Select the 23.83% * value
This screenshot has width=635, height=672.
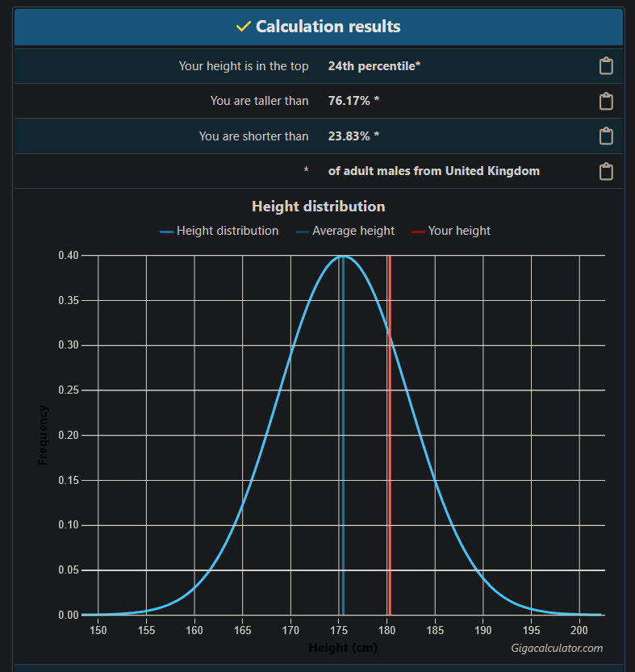click(x=353, y=136)
